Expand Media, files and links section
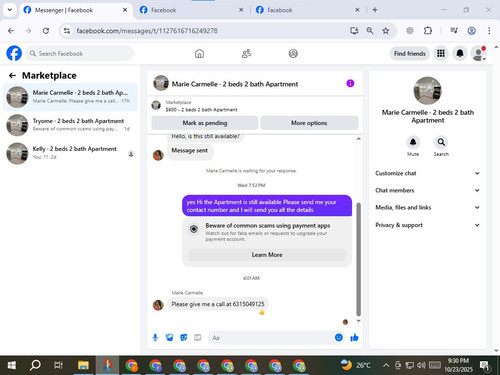This screenshot has height=375, width=500. (x=428, y=207)
